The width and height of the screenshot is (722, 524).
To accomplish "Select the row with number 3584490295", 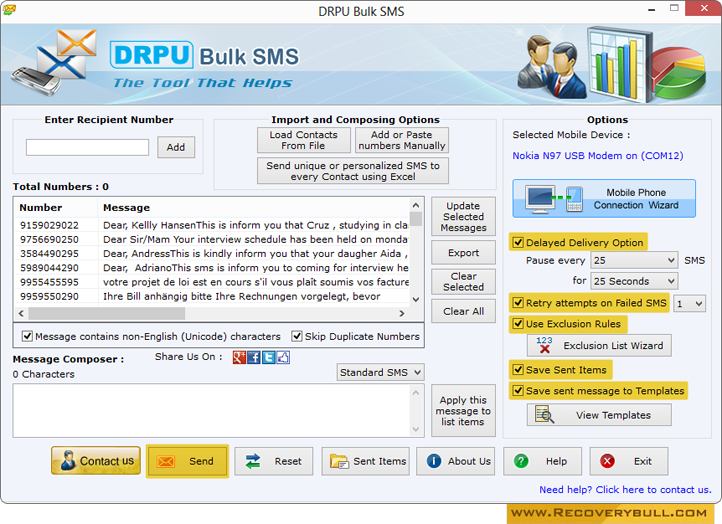I will click(212, 254).
